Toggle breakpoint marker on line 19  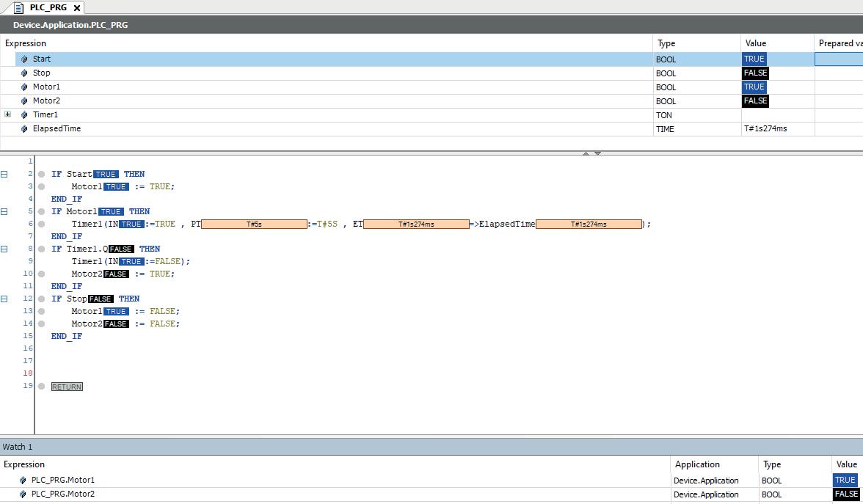41,386
